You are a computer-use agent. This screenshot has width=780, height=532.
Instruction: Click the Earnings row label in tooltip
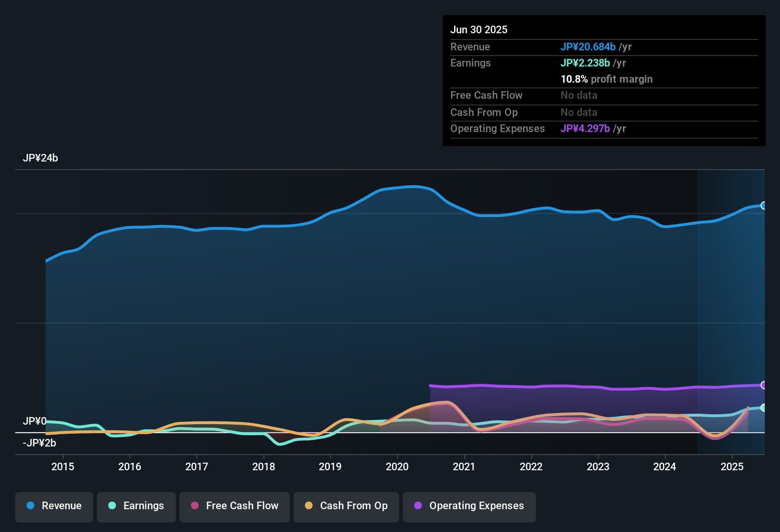(x=470, y=63)
